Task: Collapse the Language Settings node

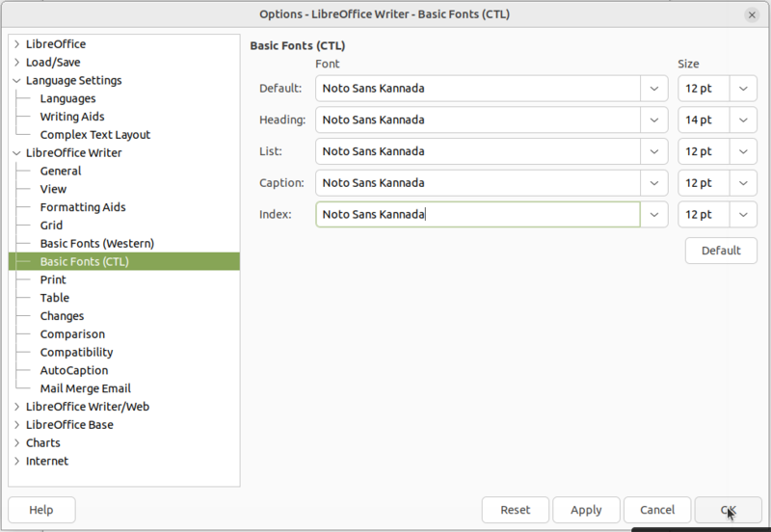Action: pyautogui.click(x=16, y=81)
